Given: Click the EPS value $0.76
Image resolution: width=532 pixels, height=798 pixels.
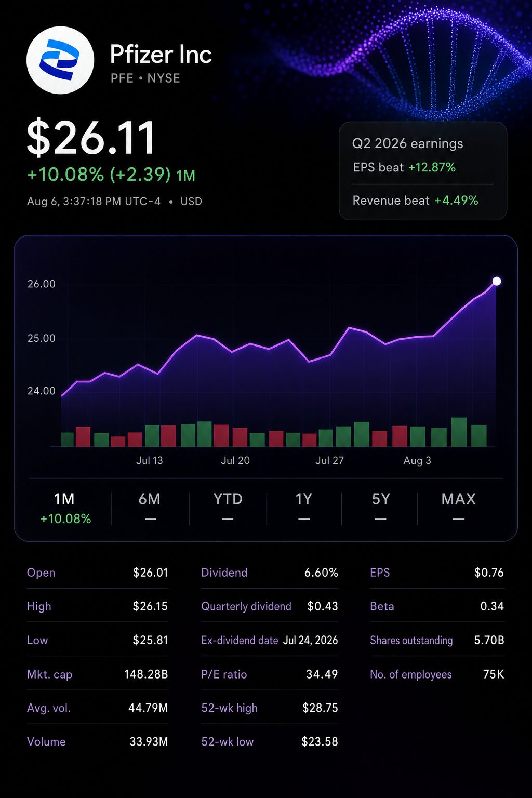Looking at the screenshot, I should [x=489, y=573].
